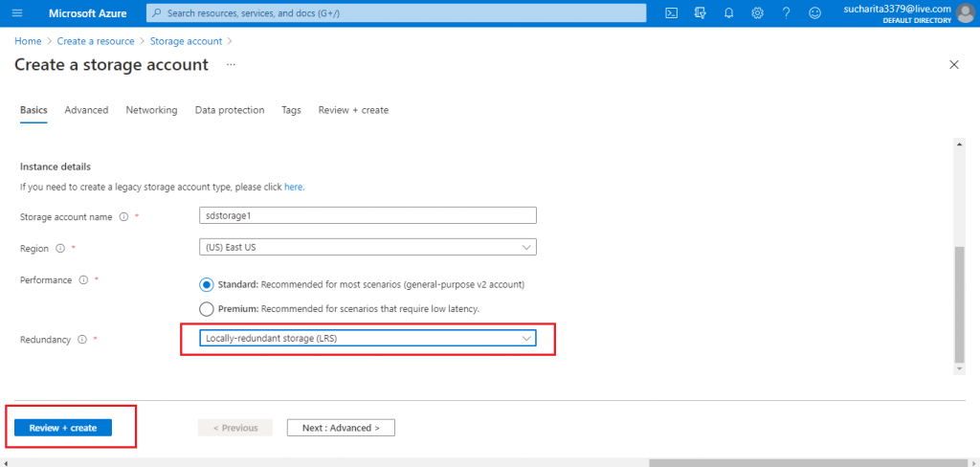Go to the Data protection tab

[230, 110]
